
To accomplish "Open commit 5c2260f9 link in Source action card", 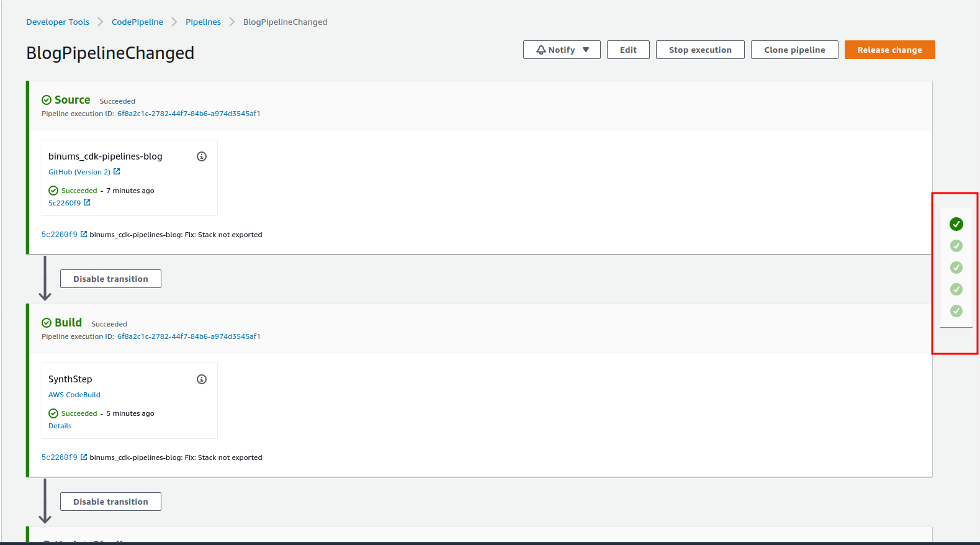I will 65,203.
